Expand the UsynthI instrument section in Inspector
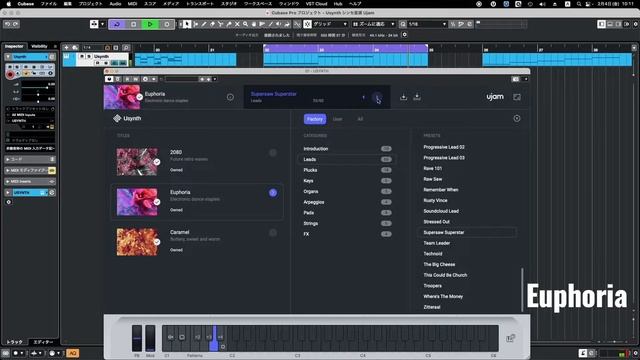This screenshot has width=640, height=360. coord(30,192)
